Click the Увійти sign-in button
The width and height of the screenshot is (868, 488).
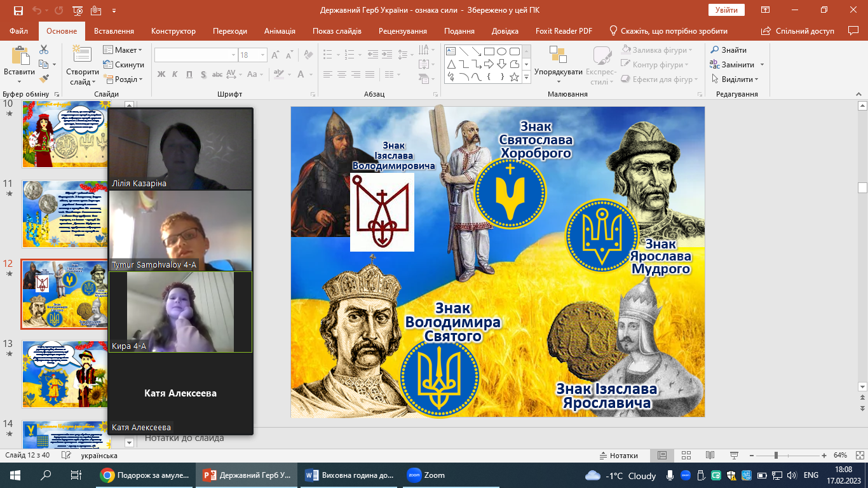tap(726, 10)
